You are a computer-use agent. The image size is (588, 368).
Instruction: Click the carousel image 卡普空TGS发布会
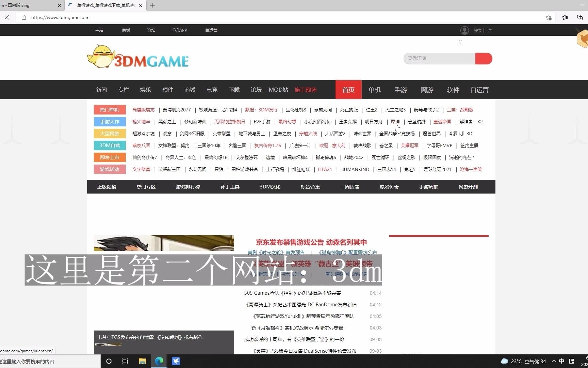click(x=164, y=295)
